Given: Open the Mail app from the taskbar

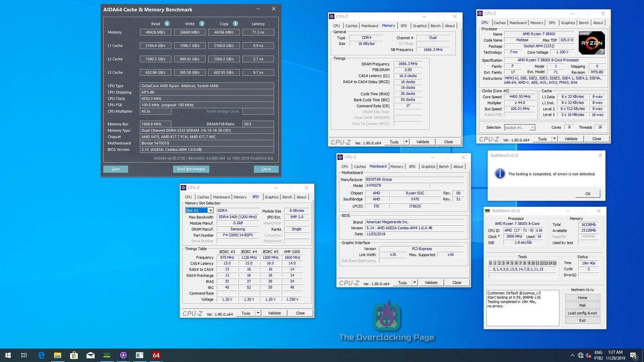Looking at the screenshot, I should tap(90, 355).
